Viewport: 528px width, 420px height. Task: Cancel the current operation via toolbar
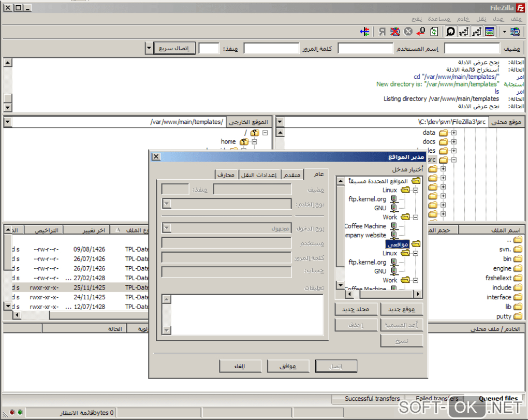[x=408, y=32]
